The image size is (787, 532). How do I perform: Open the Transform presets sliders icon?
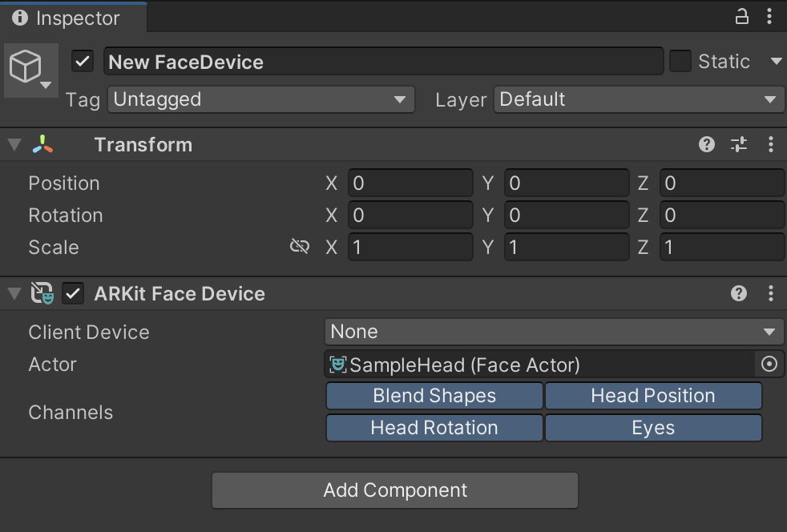pyautogui.click(x=739, y=144)
